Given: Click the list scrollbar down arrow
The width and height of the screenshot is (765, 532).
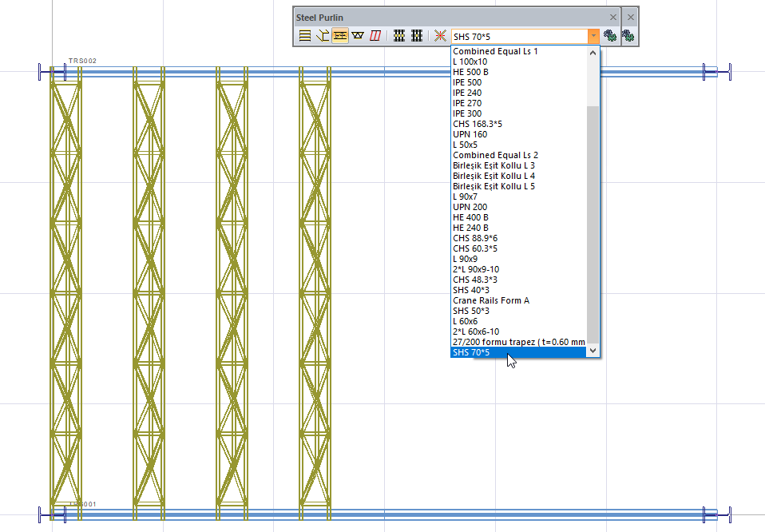Looking at the screenshot, I should point(593,350).
